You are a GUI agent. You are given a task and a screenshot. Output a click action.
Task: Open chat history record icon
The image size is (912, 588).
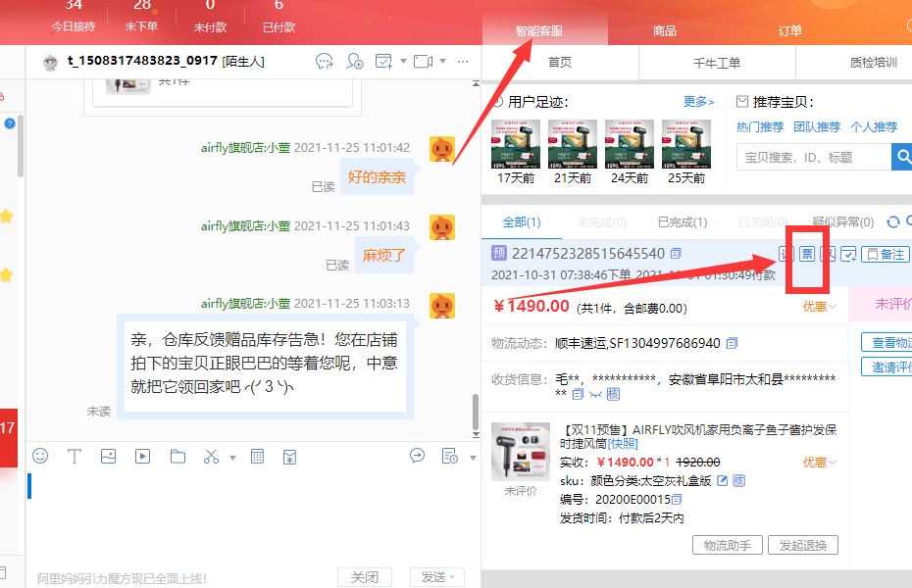tap(449, 456)
